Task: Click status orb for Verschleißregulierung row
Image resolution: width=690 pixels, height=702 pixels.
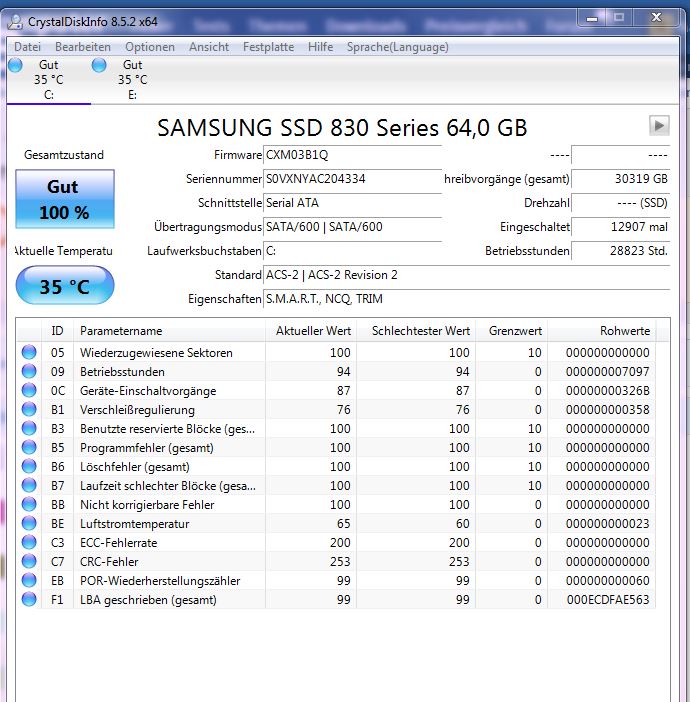Action: tap(29, 409)
